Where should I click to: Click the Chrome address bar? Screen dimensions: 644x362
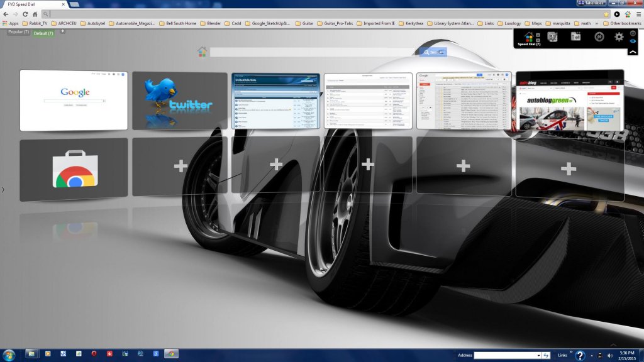pyautogui.click(x=325, y=14)
